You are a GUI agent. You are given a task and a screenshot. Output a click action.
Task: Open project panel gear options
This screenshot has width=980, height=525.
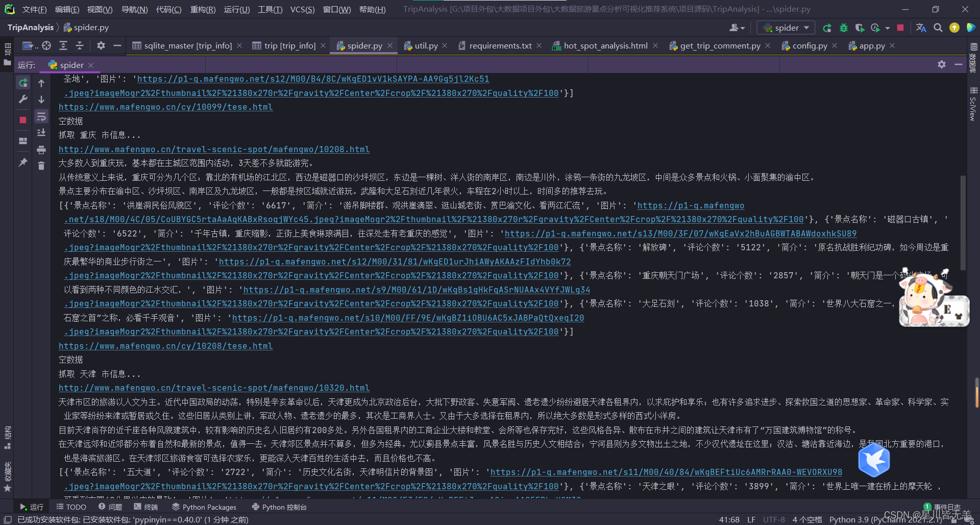[x=101, y=45]
